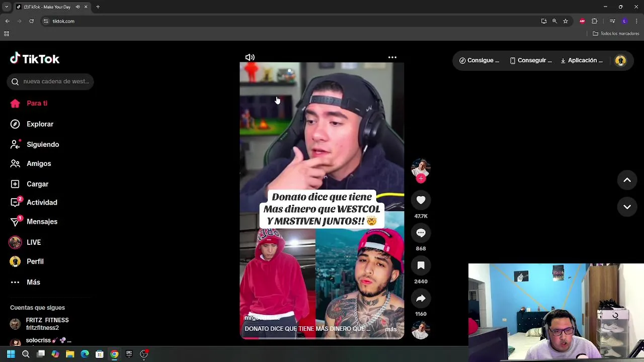Viewport: 644px width, 362px height.
Task: Share the video with the arrow icon
Action: click(x=421, y=298)
